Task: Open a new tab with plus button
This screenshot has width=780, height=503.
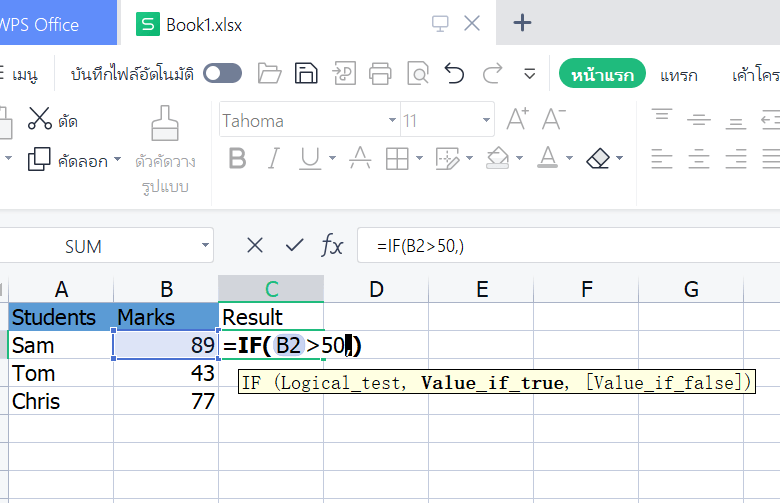Action: 522,23
